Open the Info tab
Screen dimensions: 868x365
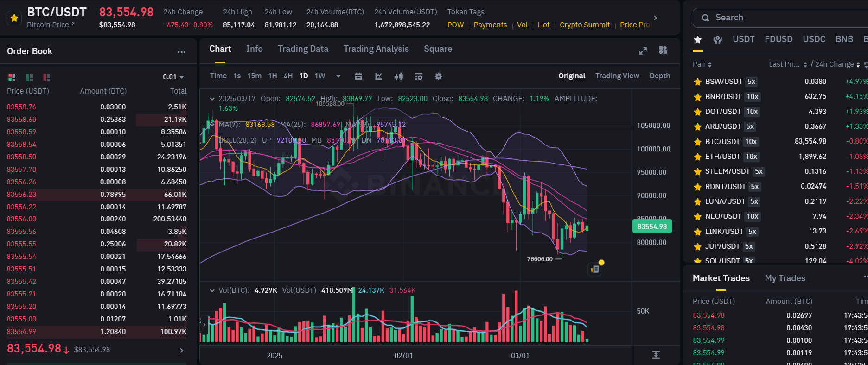pyautogui.click(x=254, y=49)
